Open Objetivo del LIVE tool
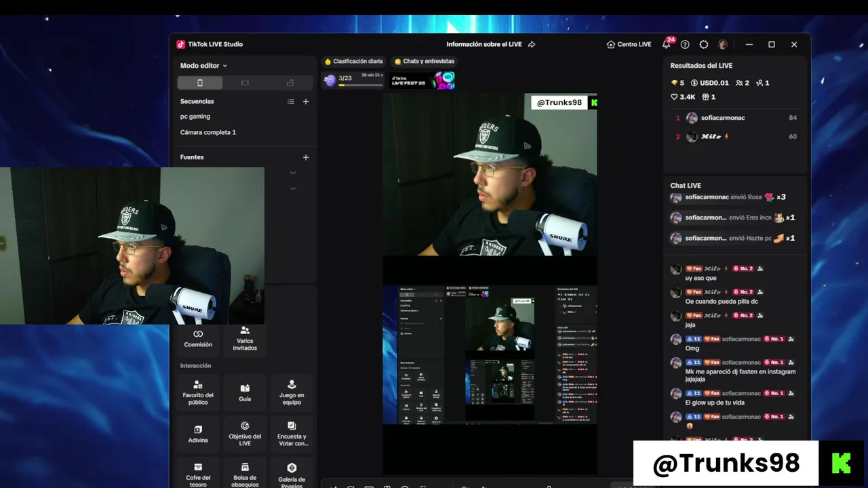Image resolution: width=868 pixels, height=488 pixels. click(245, 434)
